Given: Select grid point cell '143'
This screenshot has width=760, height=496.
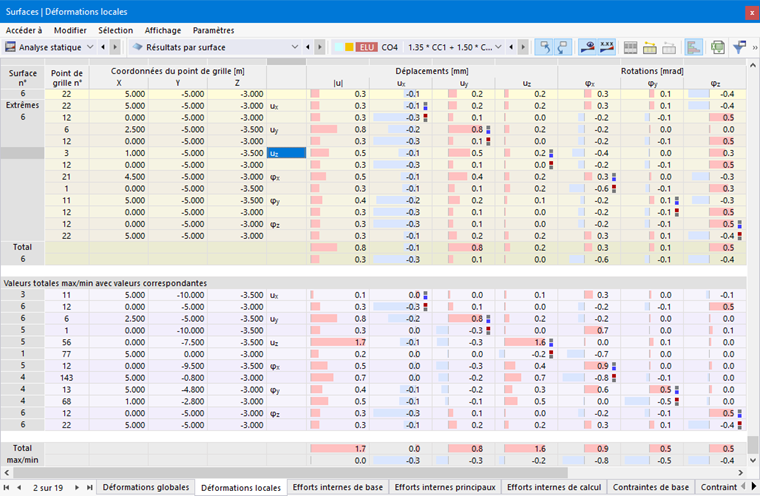Looking at the screenshot, I should (66, 378).
